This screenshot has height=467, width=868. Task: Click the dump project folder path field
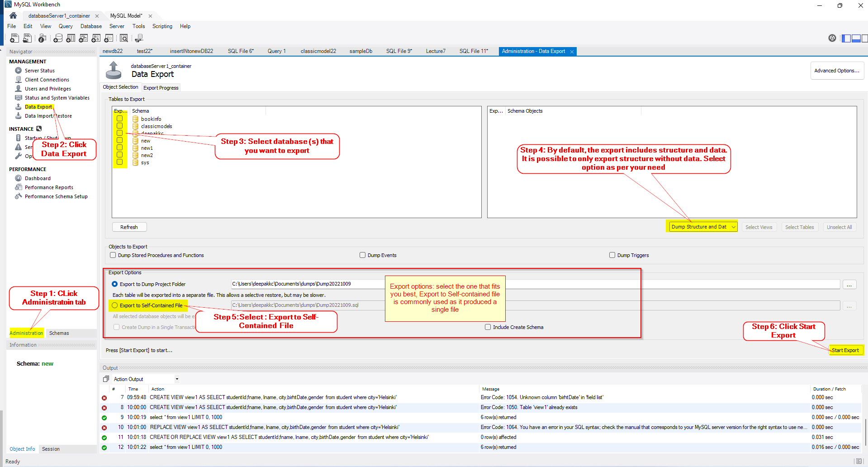(536, 284)
